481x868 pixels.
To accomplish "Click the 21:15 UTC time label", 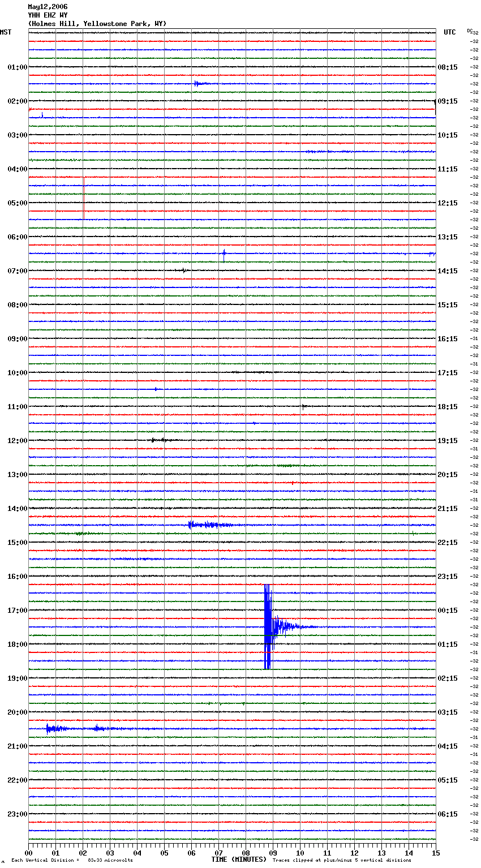I will pos(448,509).
